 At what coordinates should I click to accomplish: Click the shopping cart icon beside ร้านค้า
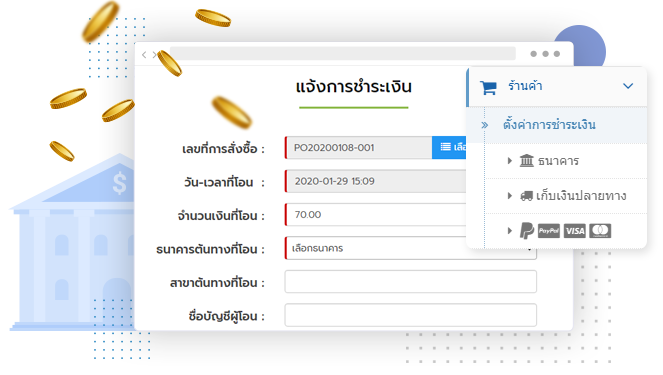coord(488,88)
